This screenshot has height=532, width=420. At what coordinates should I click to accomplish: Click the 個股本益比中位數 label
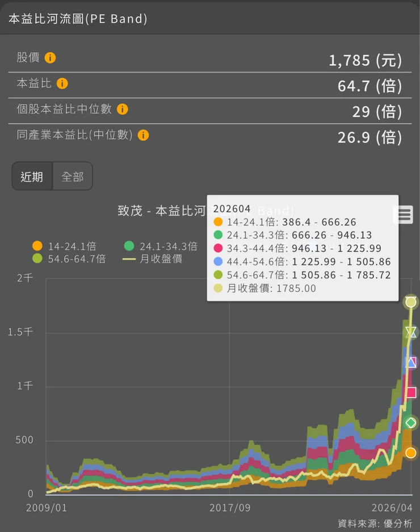tap(64, 109)
